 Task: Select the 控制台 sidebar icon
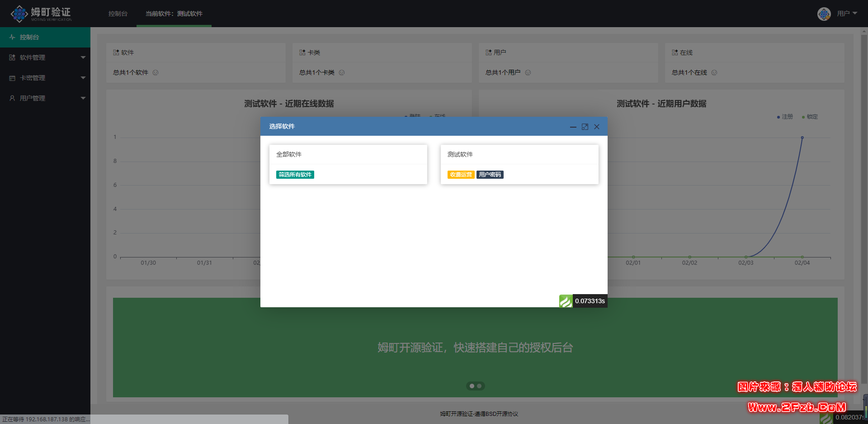12,37
